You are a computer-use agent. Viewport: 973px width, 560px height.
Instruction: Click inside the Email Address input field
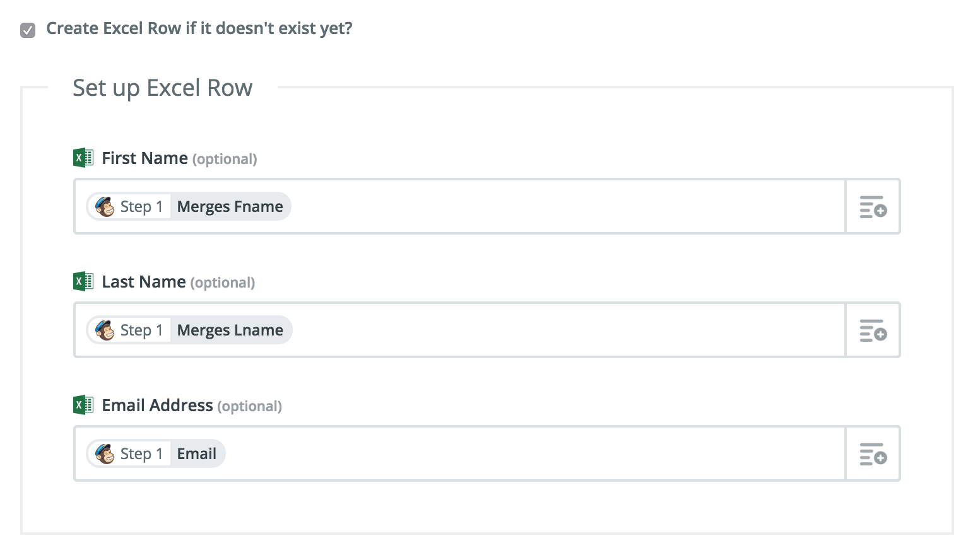[x=459, y=454]
